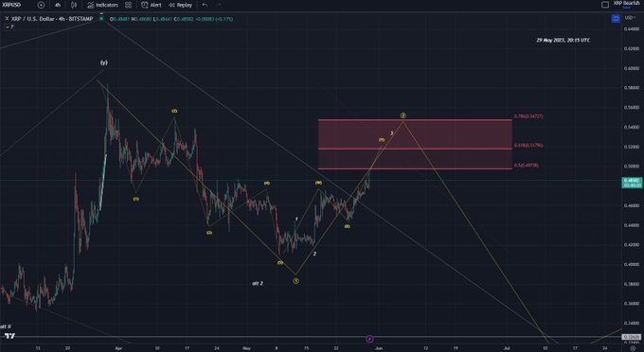644x352 pixels.
Task: Click the 0.618 Fibonacci level label
Action: (x=528, y=145)
